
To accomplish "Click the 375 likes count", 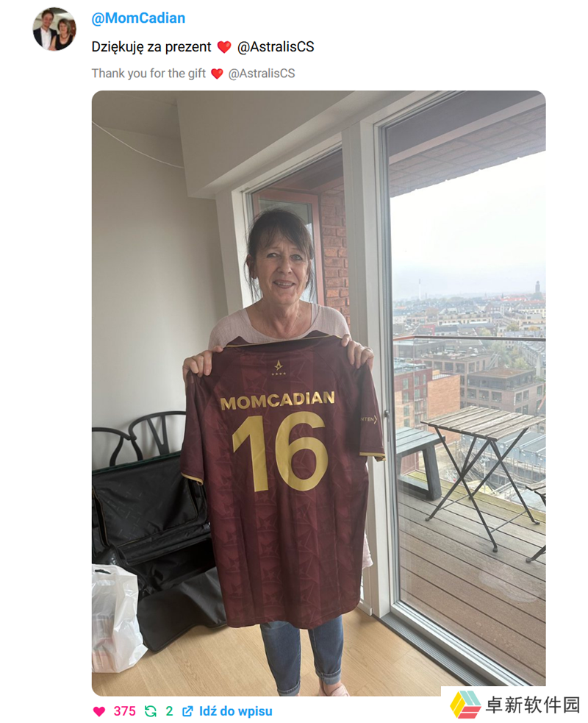I will tap(124, 711).
